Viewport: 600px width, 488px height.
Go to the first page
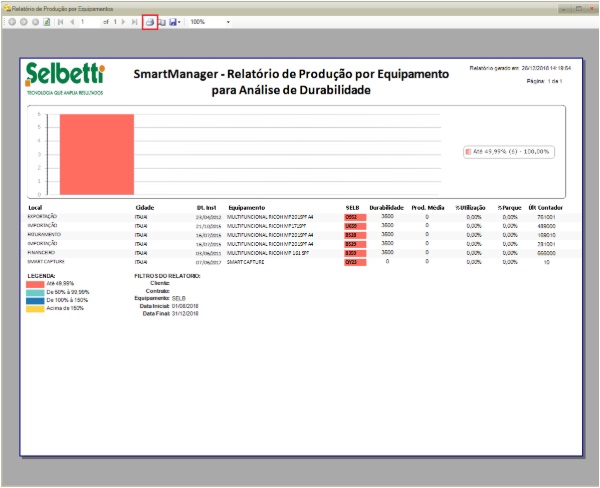pyautogui.click(x=60, y=22)
